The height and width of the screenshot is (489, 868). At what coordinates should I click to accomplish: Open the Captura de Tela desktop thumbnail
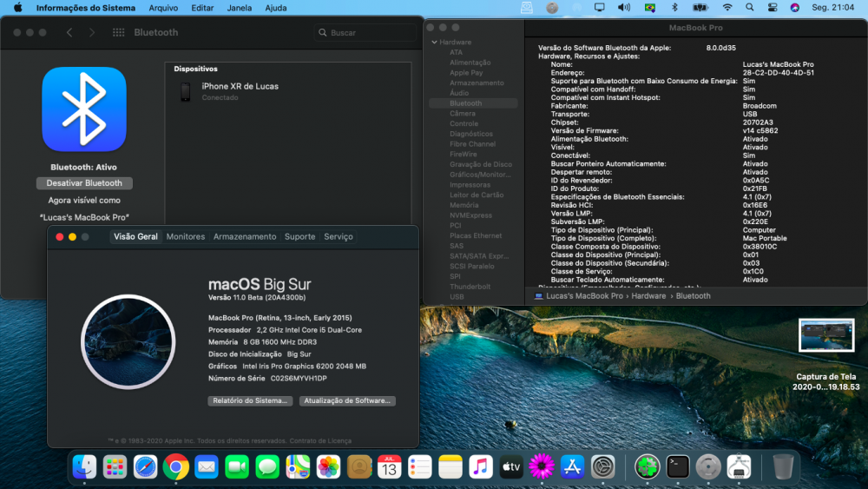826,335
